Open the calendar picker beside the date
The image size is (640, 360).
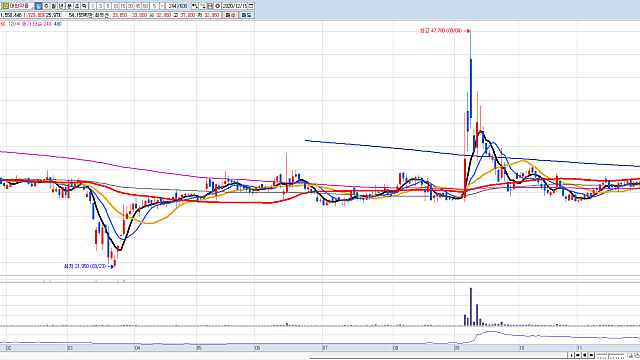pos(251,6)
